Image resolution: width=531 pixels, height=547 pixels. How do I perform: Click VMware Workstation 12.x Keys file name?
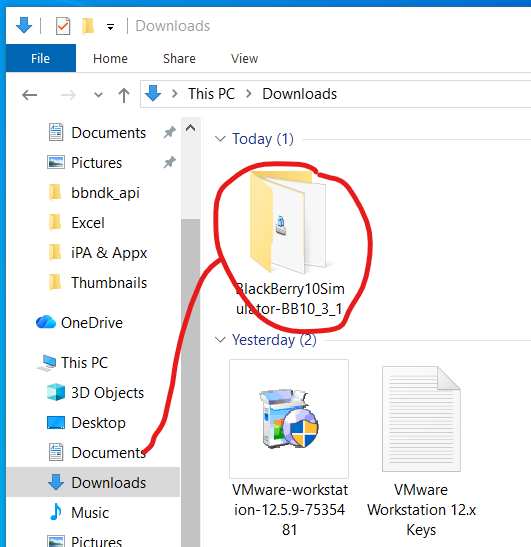[x=421, y=510]
